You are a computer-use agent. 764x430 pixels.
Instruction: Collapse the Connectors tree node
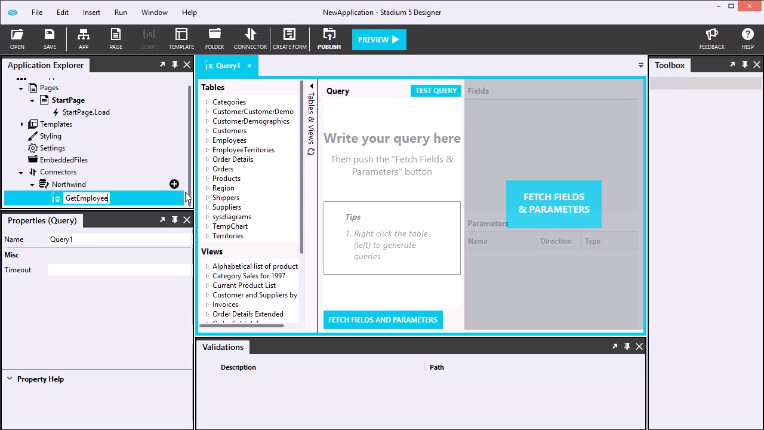(x=21, y=172)
